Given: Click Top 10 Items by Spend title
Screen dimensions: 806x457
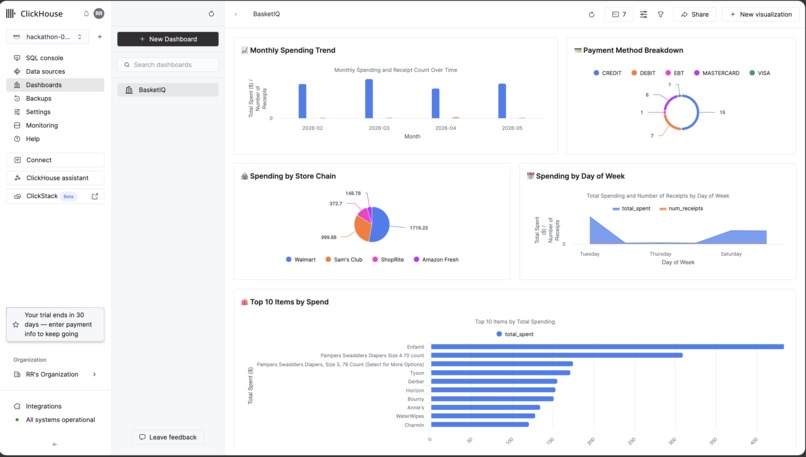Looking at the screenshot, I should pyautogui.click(x=289, y=302).
